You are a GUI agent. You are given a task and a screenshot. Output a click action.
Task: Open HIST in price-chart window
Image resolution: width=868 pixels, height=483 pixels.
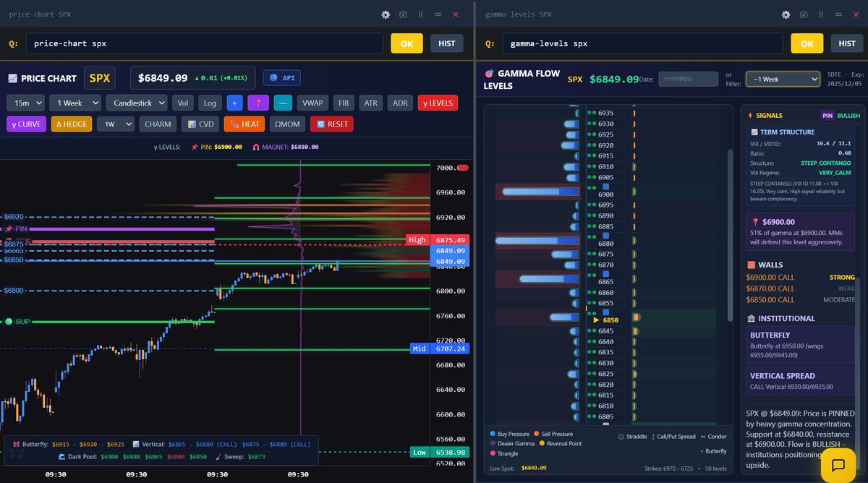tap(447, 43)
